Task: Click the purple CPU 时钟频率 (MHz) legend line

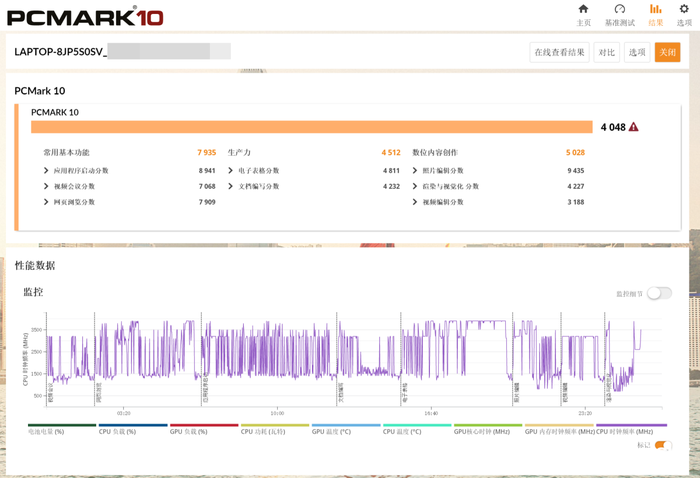Action: click(631, 425)
